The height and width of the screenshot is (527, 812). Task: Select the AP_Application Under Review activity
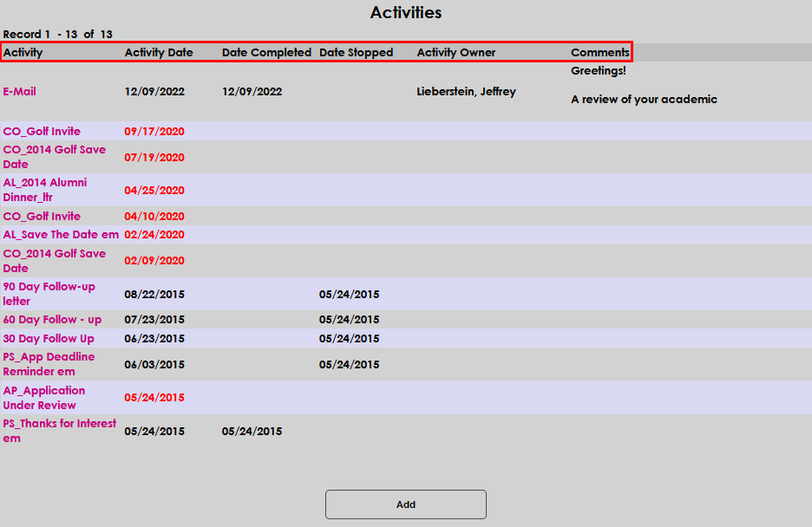pyautogui.click(x=44, y=398)
